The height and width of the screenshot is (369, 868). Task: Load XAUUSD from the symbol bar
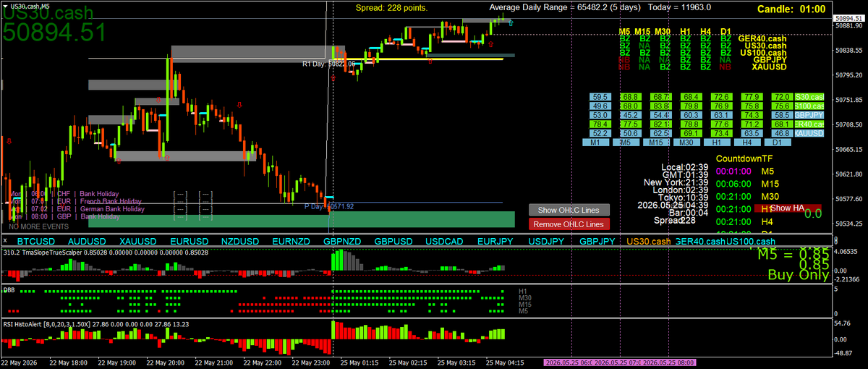click(139, 241)
